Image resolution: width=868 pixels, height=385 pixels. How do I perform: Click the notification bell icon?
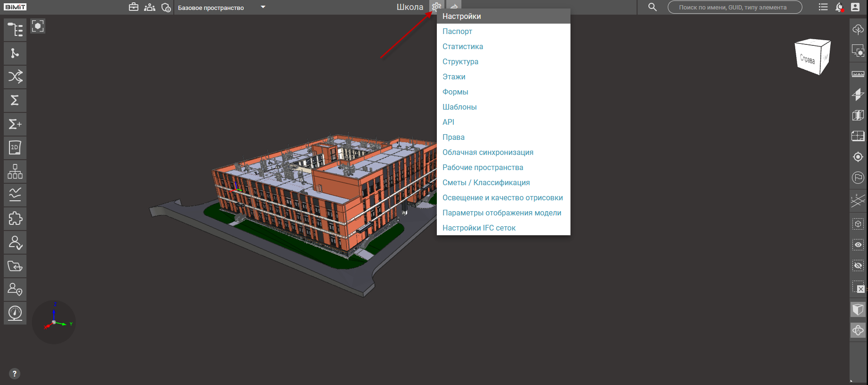coord(839,7)
